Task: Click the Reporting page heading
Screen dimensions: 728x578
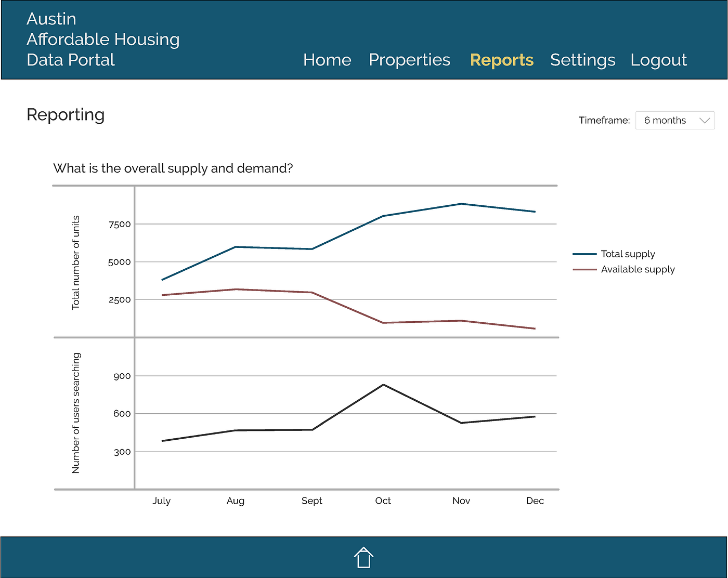Action: (66, 115)
